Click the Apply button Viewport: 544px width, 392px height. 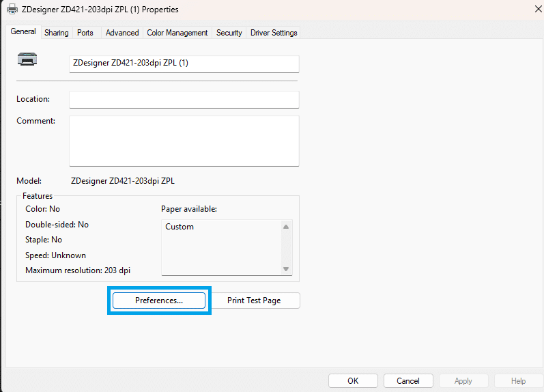tap(463, 381)
